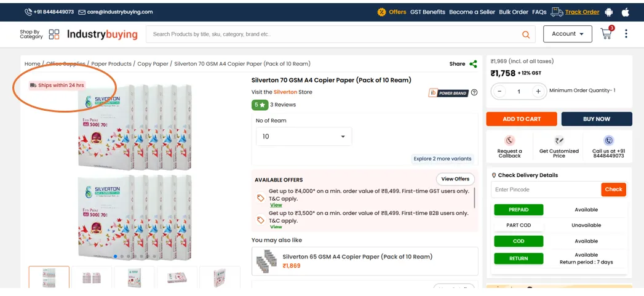Click the Power Brand help icon
This screenshot has height=296, width=644.
pos(474,93)
